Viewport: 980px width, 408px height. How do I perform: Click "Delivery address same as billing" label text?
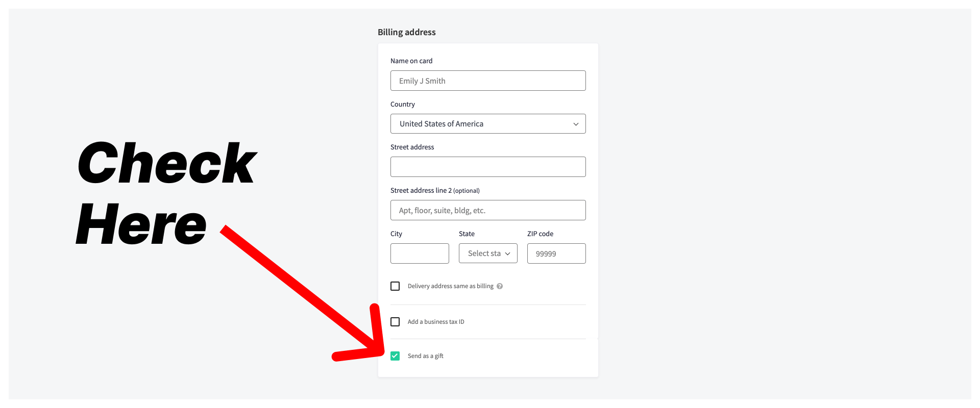[x=450, y=286]
